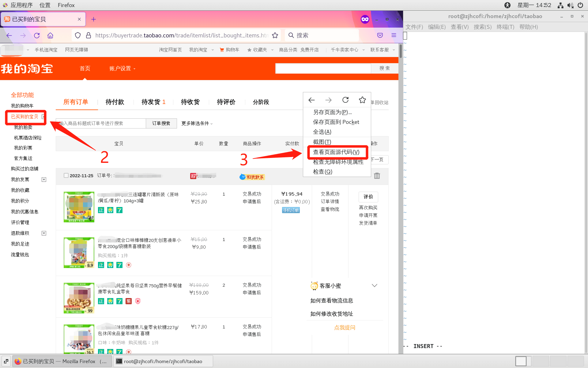Click bookmark star in context menu
The width and height of the screenshot is (588, 368).
(362, 100)
